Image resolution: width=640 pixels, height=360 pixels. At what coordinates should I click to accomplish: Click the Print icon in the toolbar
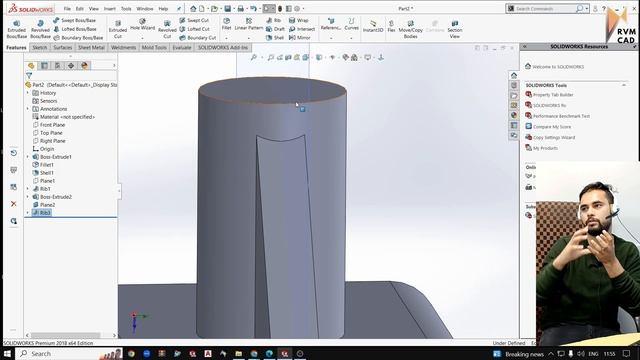(x=241, y=9)
